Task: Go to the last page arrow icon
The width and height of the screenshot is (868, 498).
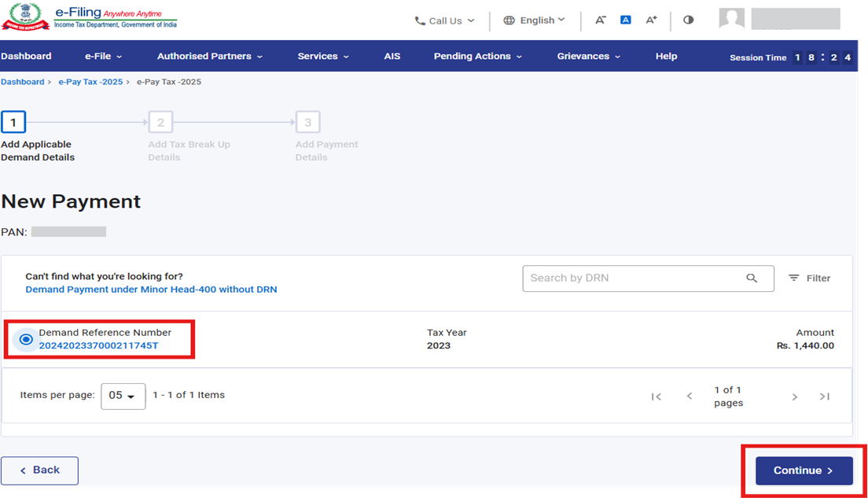Action: (824, 397)
